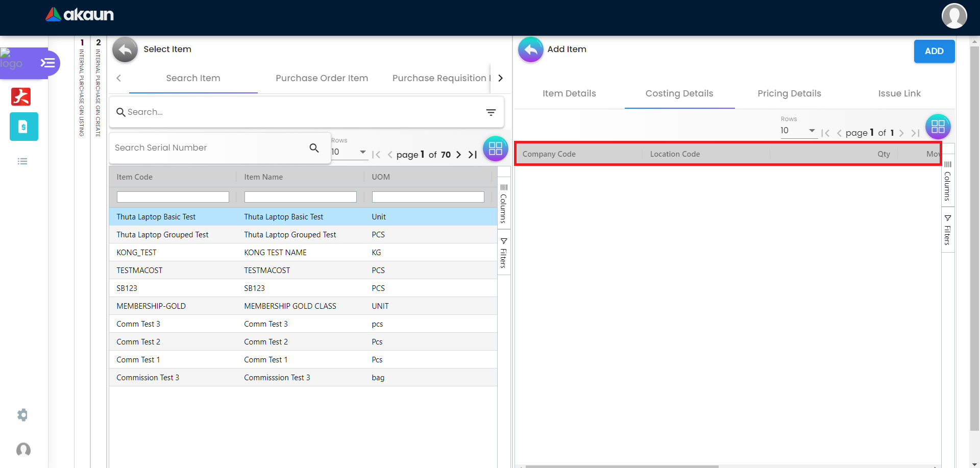Viewport: 980px width, 468px height.
Task: Toggle the sidebar menu collapse icon
Action: (x=48, y=63)
